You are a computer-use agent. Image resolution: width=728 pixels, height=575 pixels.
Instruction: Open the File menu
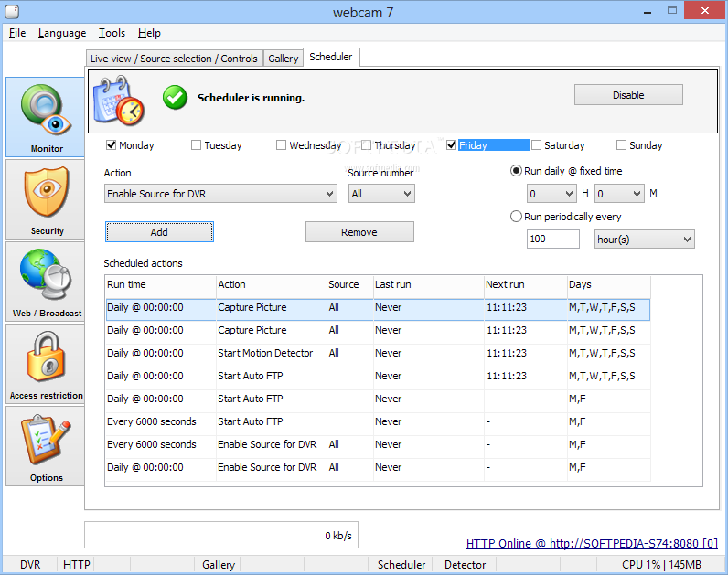pyautogui.click(x=17, y=33)
